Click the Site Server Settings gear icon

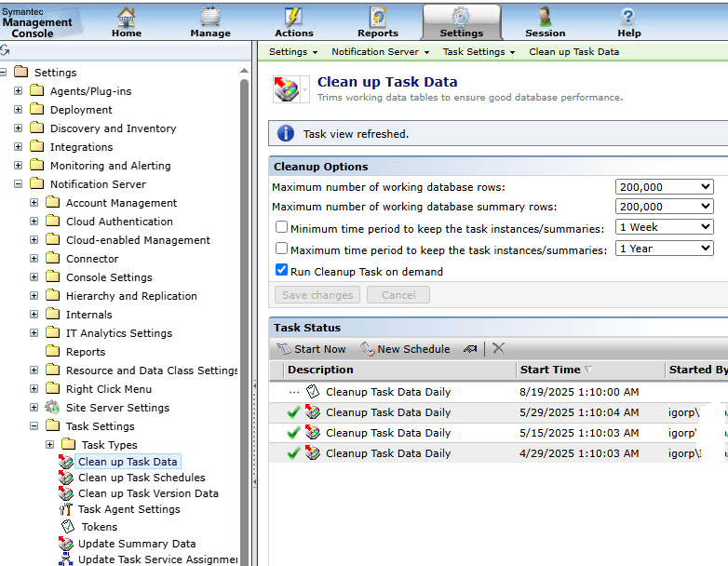[x=52, y=407]
